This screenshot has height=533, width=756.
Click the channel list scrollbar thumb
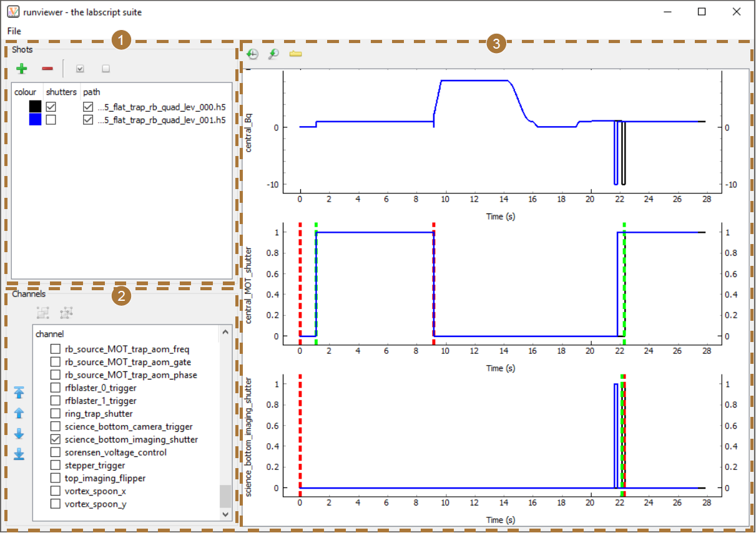225,496
